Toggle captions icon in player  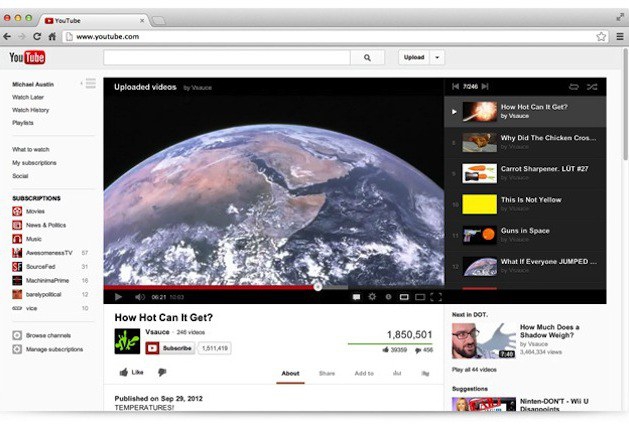click(356, 297)
